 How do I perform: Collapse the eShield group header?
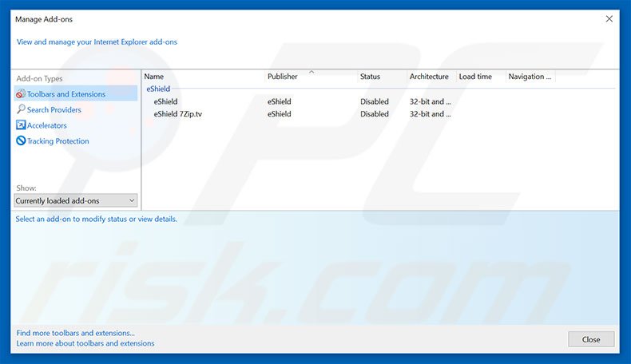pyautogui.click(x=158, y=89)
